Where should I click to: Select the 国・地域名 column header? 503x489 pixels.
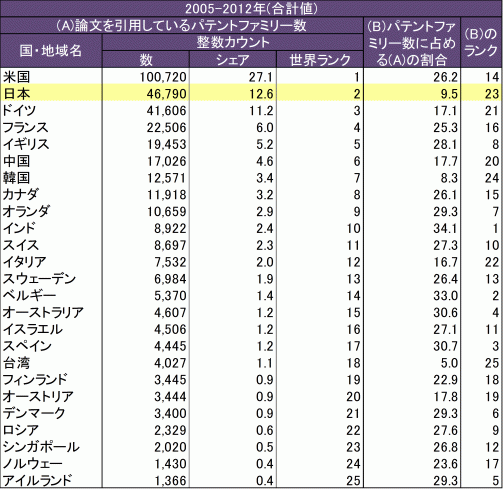tap(51, 51)
